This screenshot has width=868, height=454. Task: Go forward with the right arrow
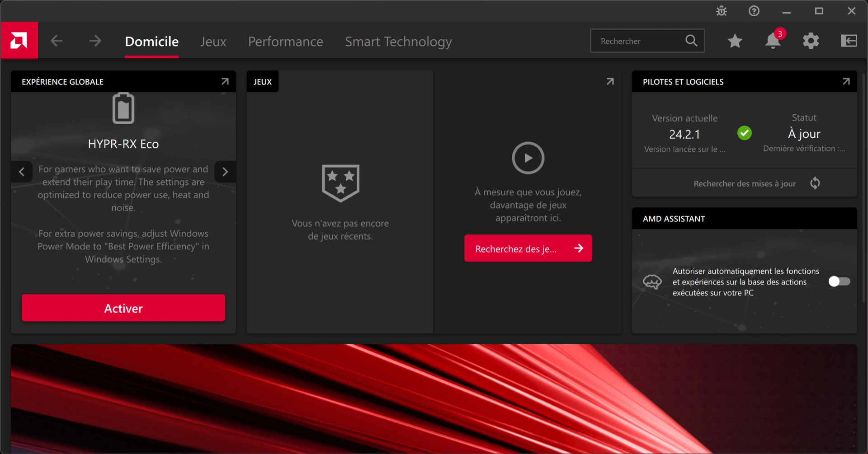click(x=95, y=41)
